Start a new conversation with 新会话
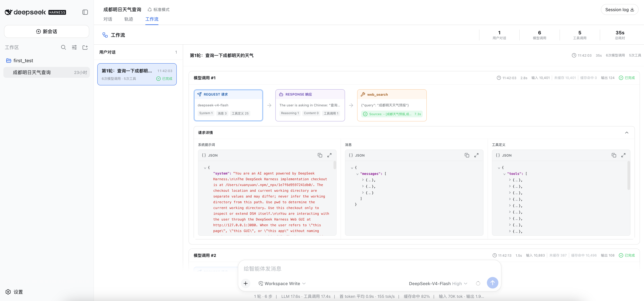 [46, 31]
